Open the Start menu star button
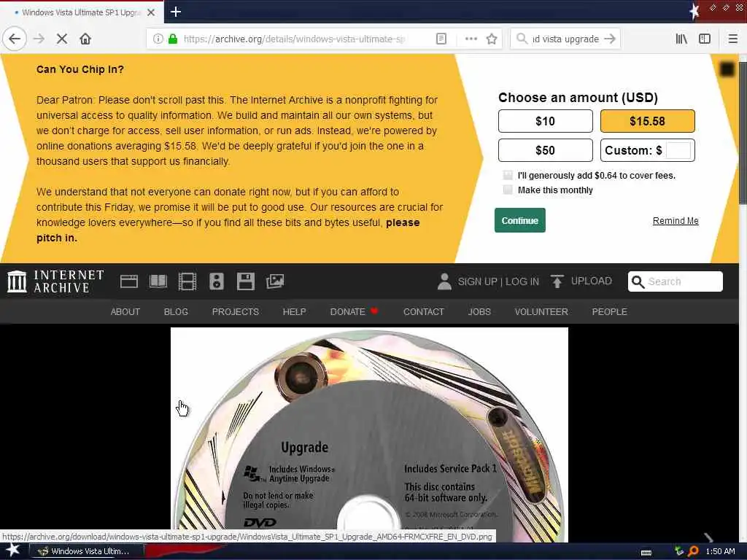This screenshot has width=747, height=560. [13, 551]
